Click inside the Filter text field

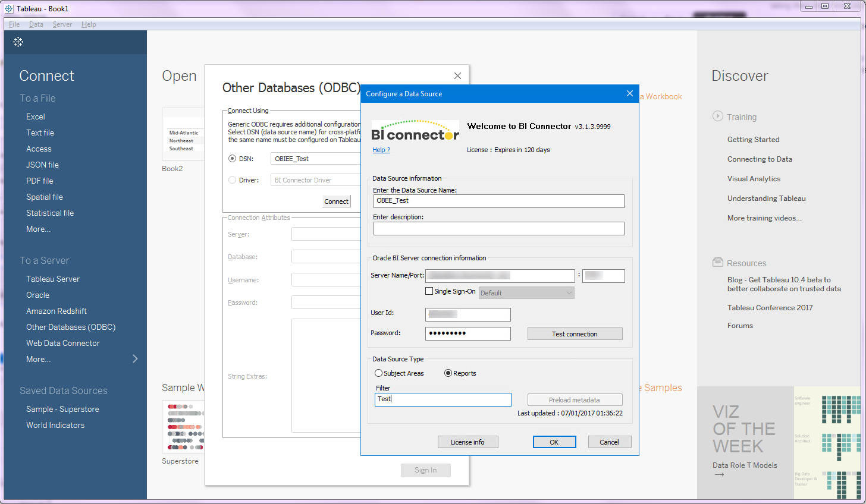click(443, 399)
